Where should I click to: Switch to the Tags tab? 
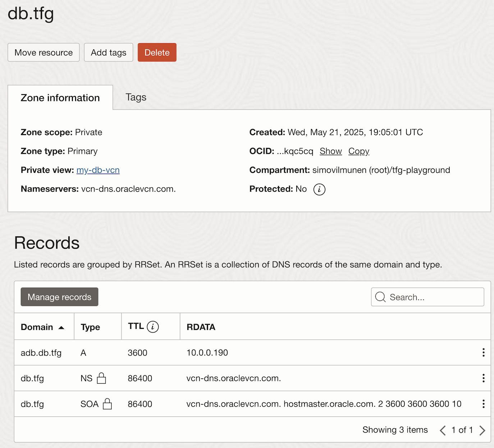(x=136, y=97)
